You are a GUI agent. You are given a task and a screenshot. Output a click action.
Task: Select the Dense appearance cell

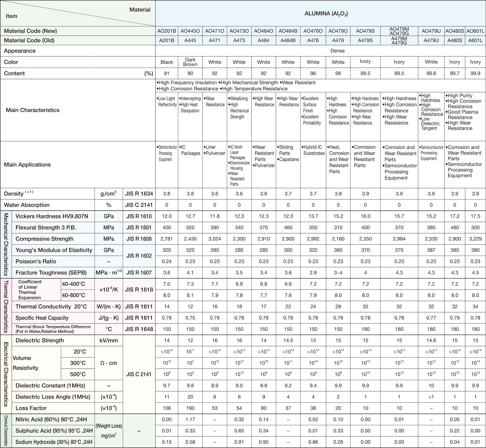coord(337,51)
